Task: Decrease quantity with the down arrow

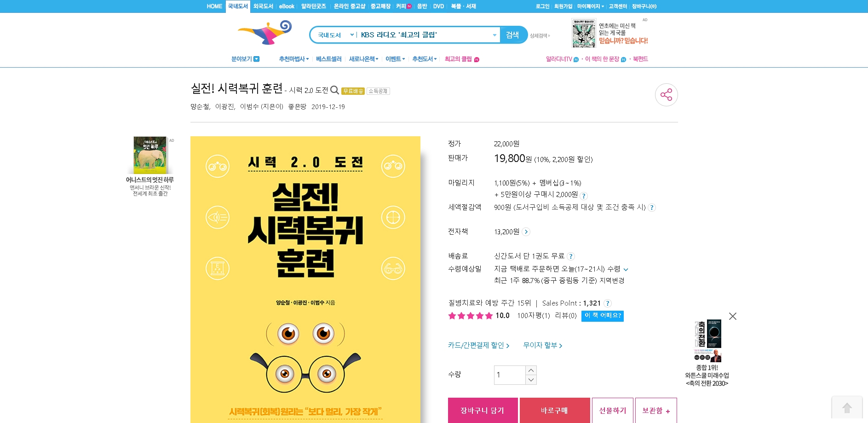Action: click(531, 380)
